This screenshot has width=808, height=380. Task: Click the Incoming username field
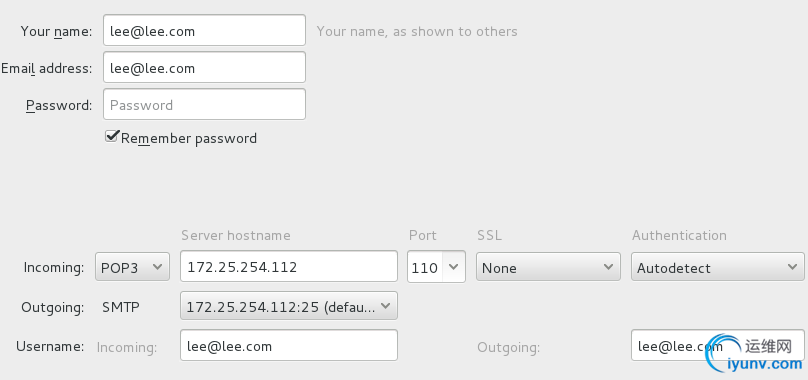[x=289, y=345]
